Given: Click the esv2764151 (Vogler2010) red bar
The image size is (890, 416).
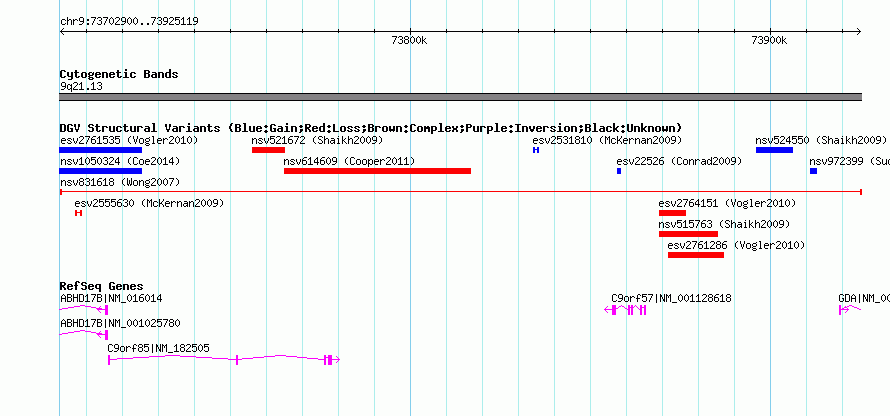Looking at the screenshot, I should click(673, 213).
